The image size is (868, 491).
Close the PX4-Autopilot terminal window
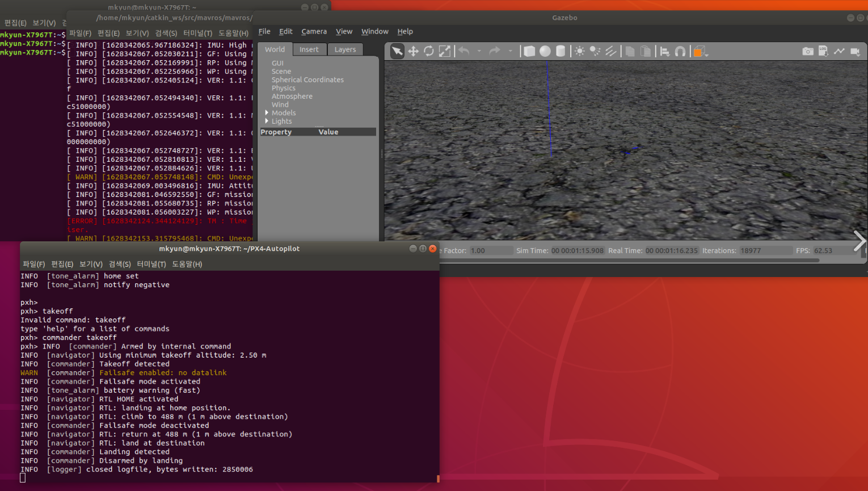coord(432,249)
